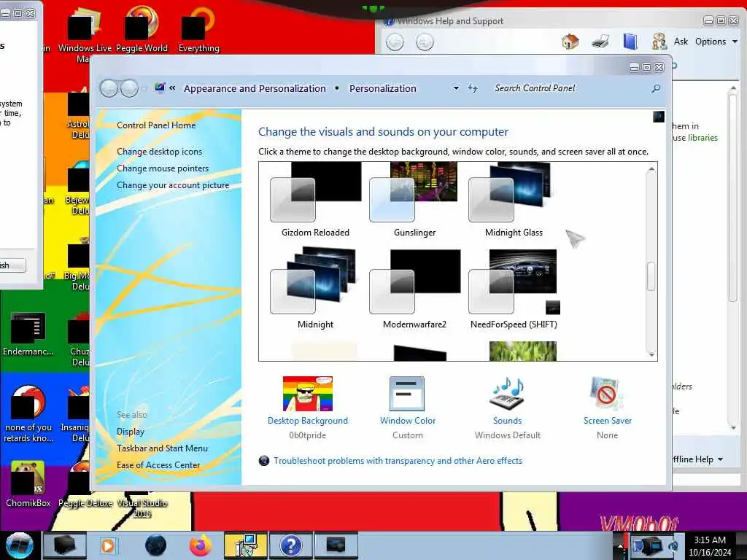
Task: Click the Desktop Background text link
Action: coord(308,421)
